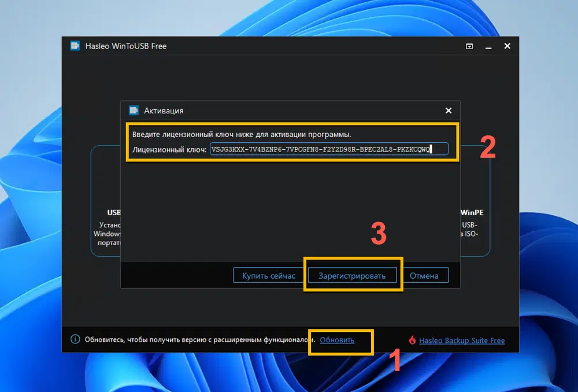Click the Windows desktop wallpaper area

coord(29,197)
